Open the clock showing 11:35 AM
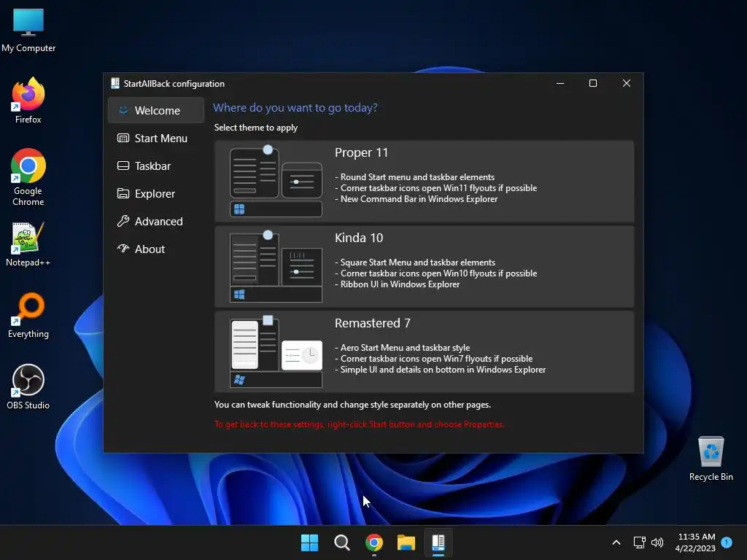 click(695, 542)
